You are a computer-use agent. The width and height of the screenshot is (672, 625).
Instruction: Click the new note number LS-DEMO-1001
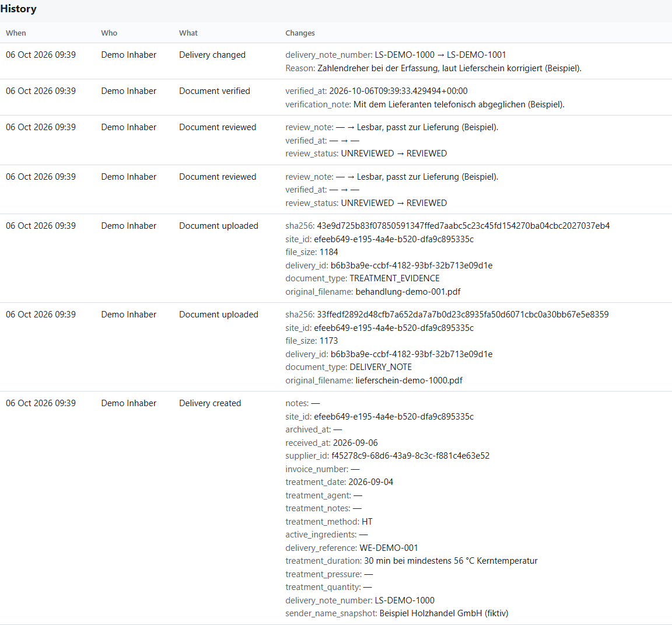(x=476, y=55)
